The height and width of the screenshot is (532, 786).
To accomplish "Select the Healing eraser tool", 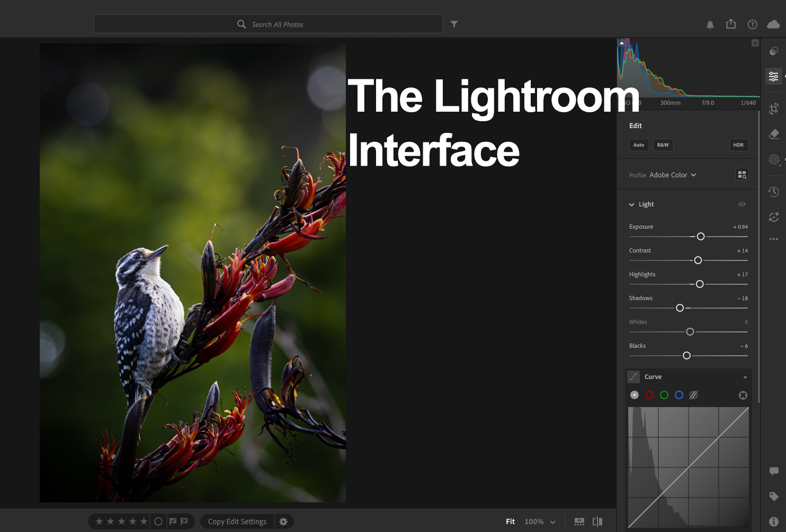I will [x=774, y=134].
